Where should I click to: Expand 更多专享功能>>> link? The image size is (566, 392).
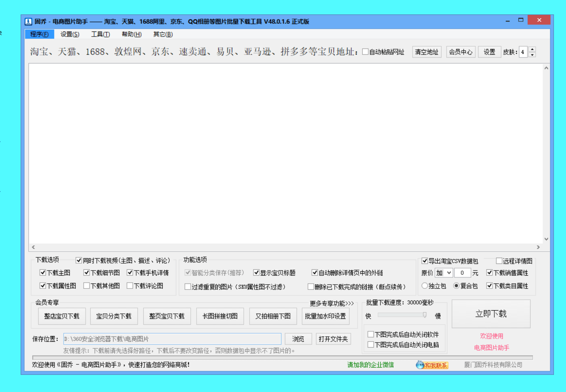(x=332, y=303)
